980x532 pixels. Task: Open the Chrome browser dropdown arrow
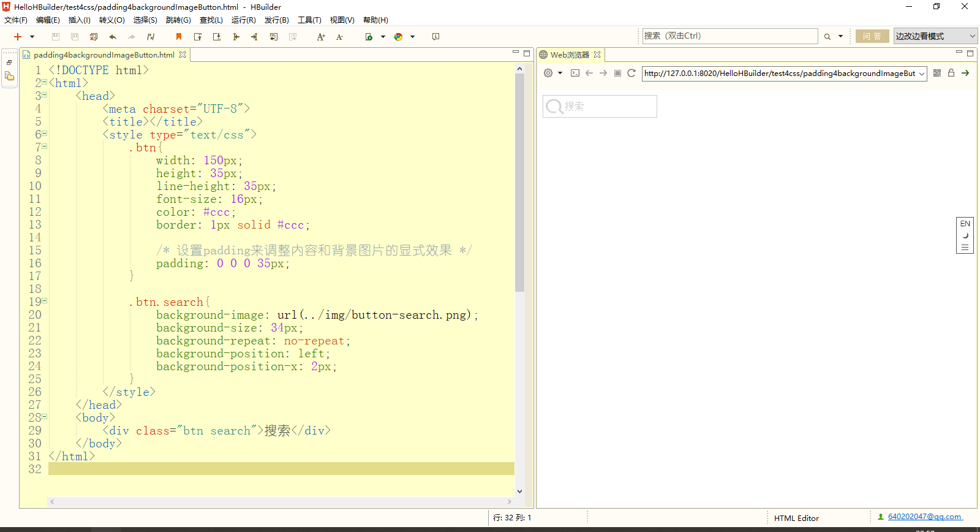[412, 37]
